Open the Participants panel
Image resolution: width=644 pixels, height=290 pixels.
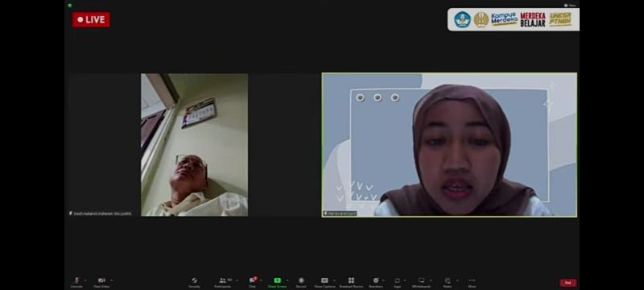point(223,282)
